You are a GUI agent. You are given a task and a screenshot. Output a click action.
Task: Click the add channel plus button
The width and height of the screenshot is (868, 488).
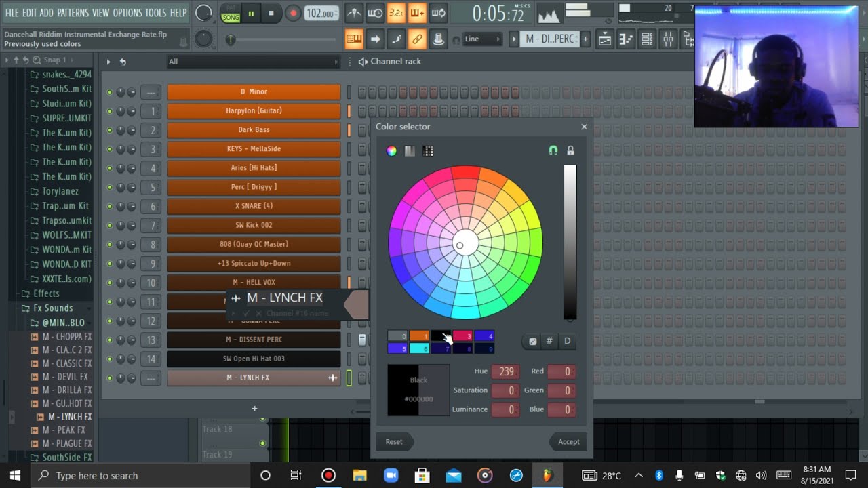click(254, 409)
